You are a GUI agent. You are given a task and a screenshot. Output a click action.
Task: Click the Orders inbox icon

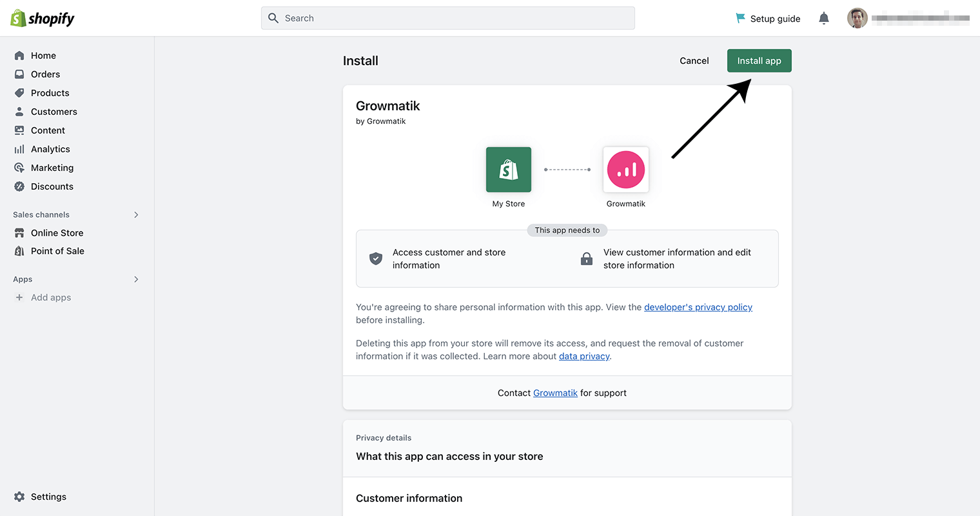19,74
